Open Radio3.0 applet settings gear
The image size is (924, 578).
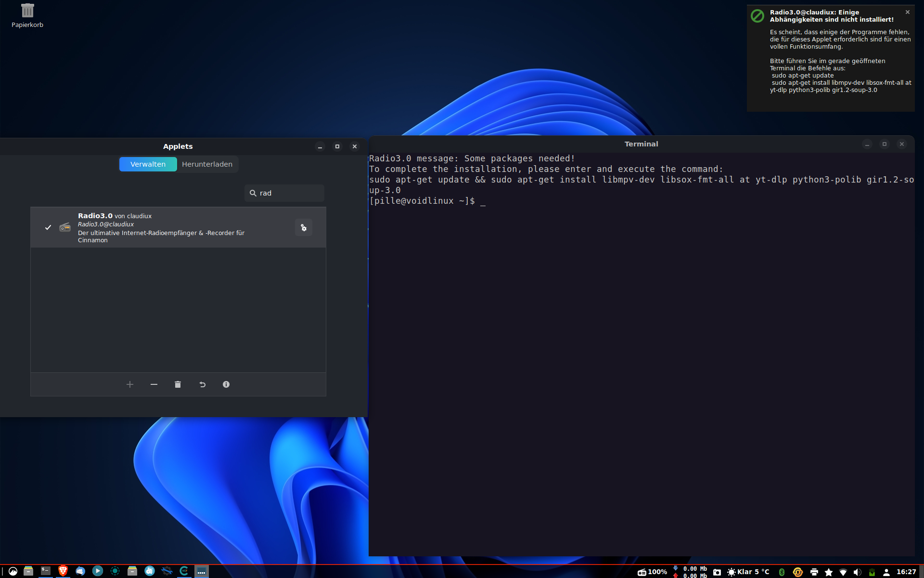[x=304, y=228]
